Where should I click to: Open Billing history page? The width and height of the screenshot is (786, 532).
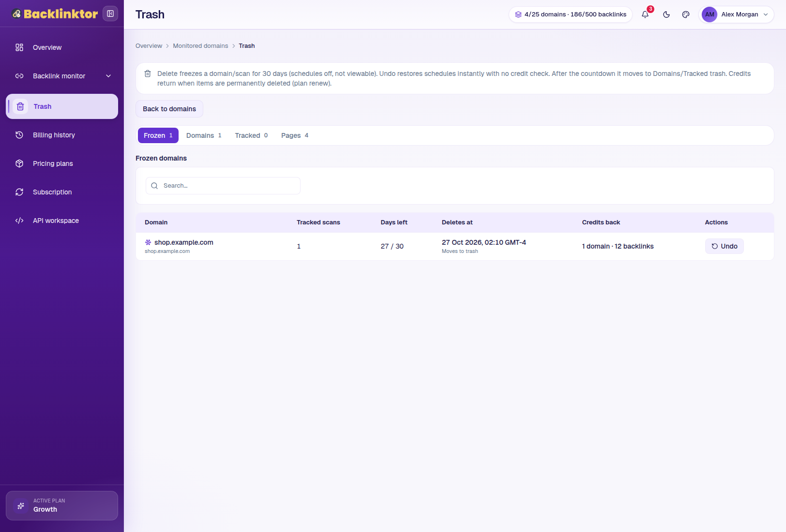(x=62, y=135)
